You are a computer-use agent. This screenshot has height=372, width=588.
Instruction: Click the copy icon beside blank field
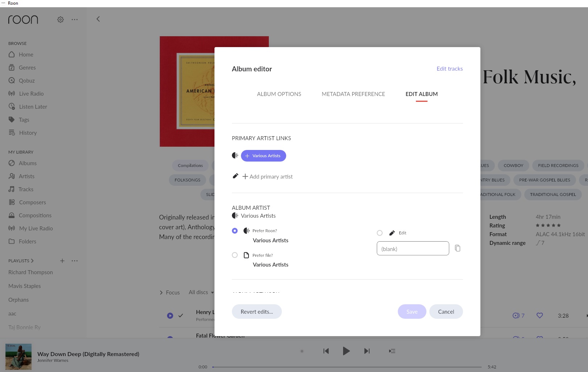coord(458,248)
